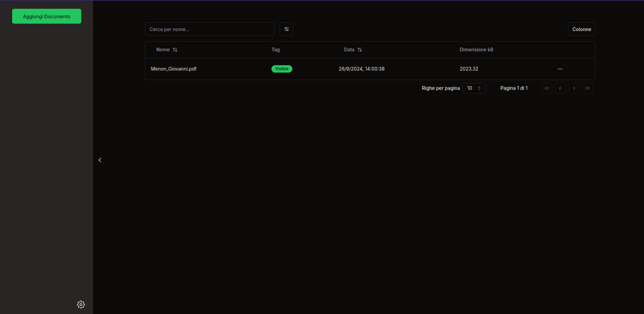Click the green Visible tag badge
The image size is (644, 314).
[282, 69]
